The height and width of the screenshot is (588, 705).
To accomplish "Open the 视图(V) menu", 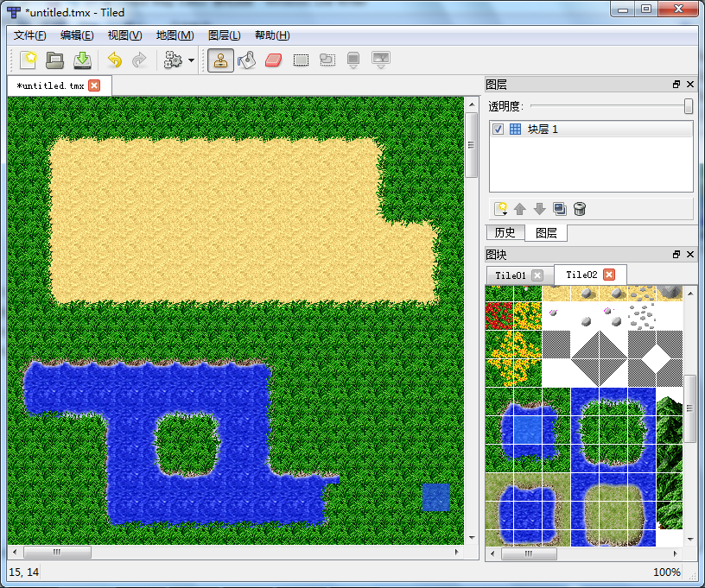I will point(124,35).
